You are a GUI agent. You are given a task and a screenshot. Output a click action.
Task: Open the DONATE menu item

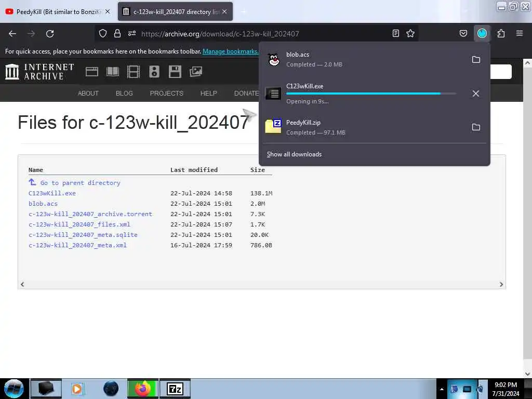246,94
